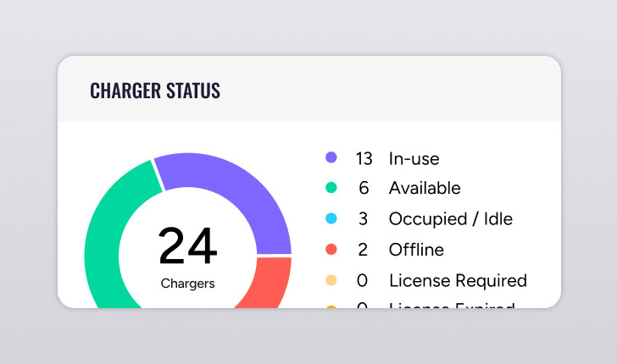617x364 pixels.
Task: Click the License Required legend label
Action: click(x=458, y=281)
